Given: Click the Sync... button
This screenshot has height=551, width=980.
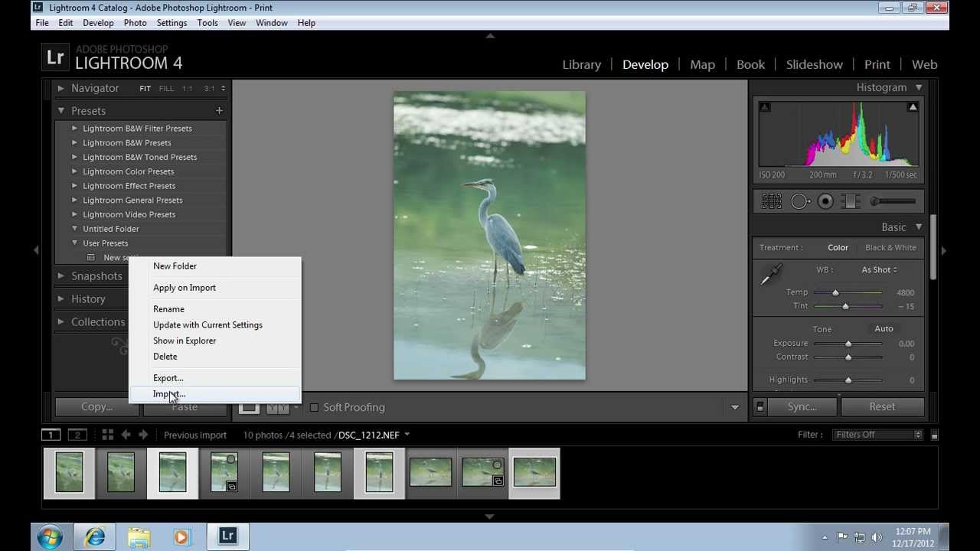Looking at the screenshot, I should pyautogui.click(x=802, y=407).
